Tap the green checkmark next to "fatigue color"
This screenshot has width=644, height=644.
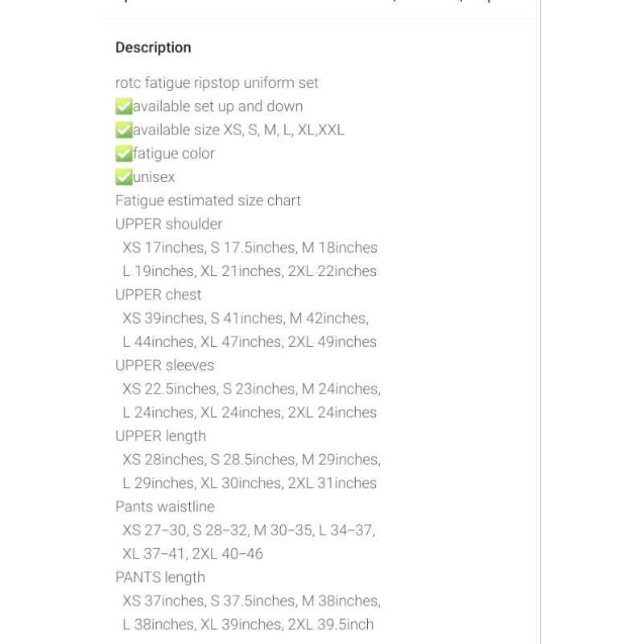124,153
